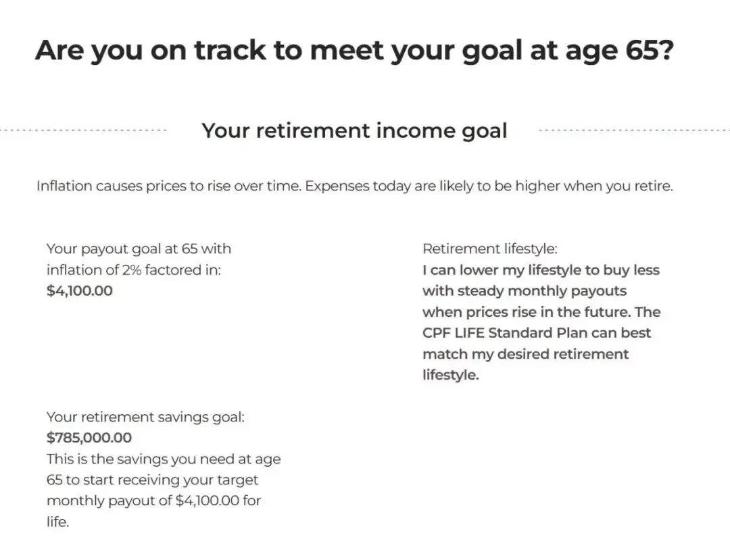Click the 'Your retirement income goal' section title
Screen dimensions: 730x560
click(x=354, y=130)
